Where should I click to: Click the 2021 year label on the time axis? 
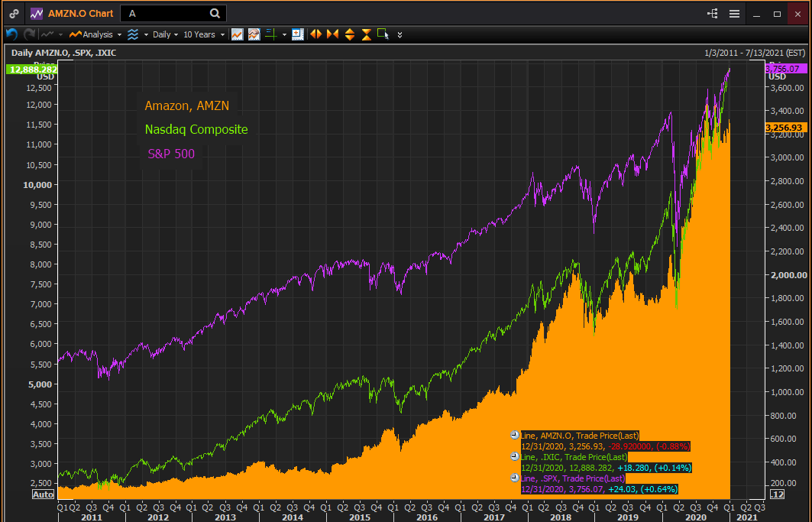(747, 517)
